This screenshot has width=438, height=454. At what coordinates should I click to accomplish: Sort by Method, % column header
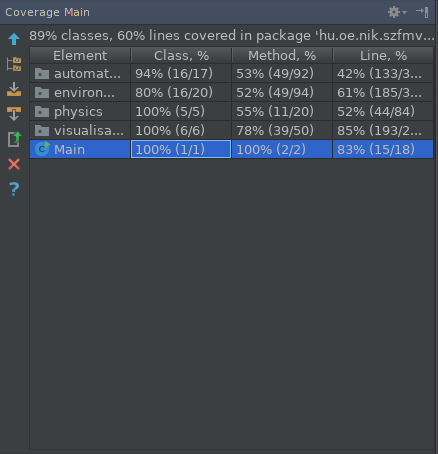coord(282,55)
